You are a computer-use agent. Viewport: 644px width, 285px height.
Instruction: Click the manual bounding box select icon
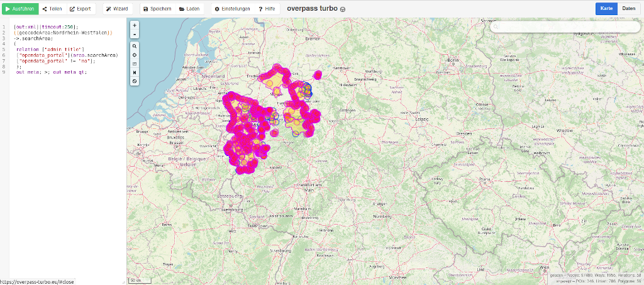[x=135, y=64]
